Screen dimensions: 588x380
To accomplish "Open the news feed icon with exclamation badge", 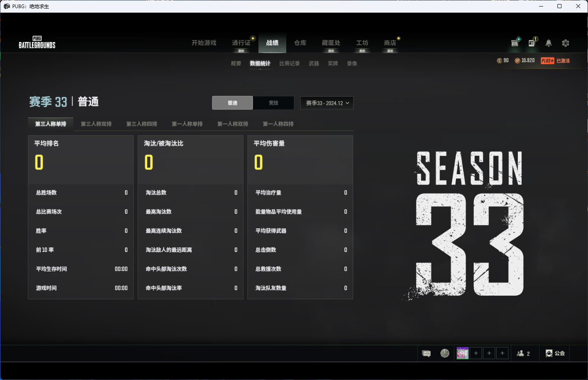I will click(x=533, y=42).
